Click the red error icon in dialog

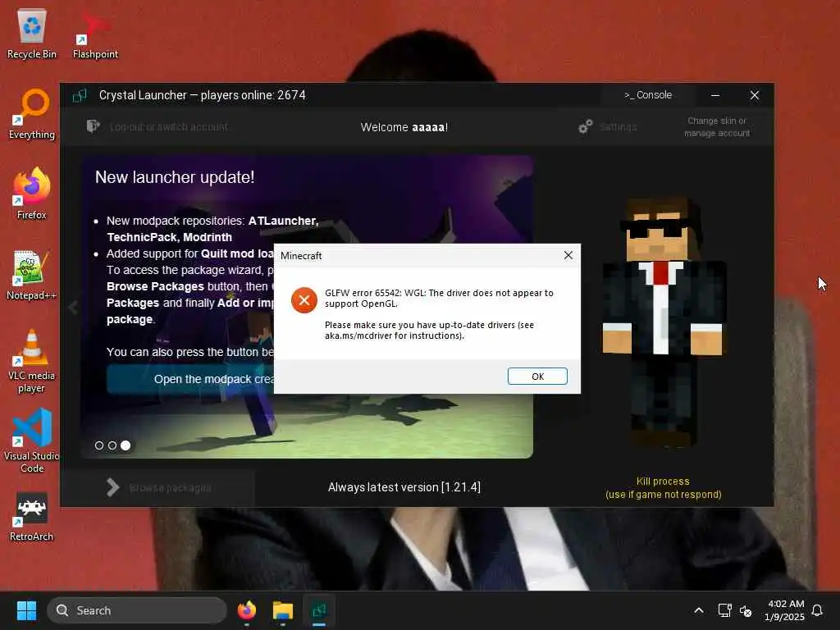[x=304, y=300]
